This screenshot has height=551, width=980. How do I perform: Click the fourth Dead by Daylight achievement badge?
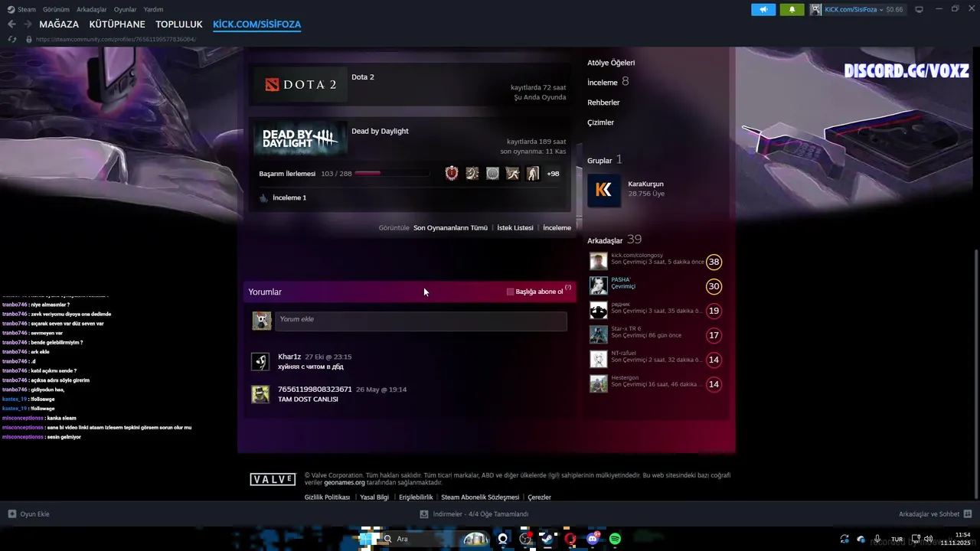[x=512, y=174]
